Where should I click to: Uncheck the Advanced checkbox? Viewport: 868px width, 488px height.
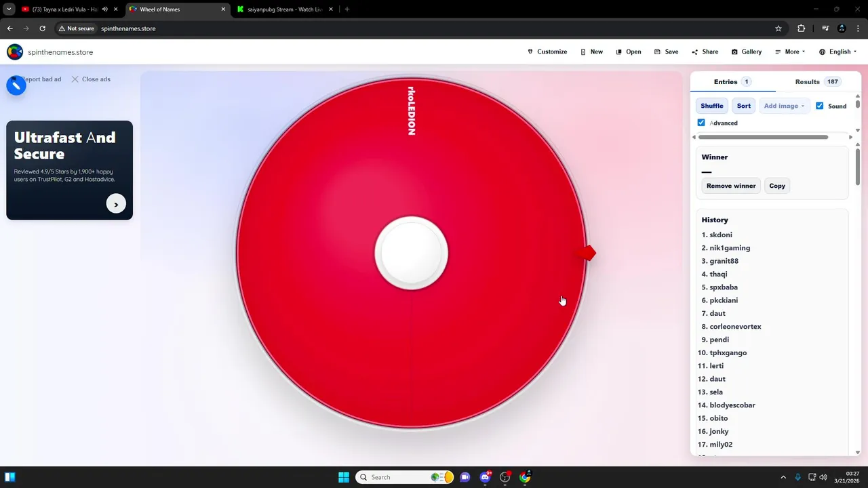tap(701, 123)
